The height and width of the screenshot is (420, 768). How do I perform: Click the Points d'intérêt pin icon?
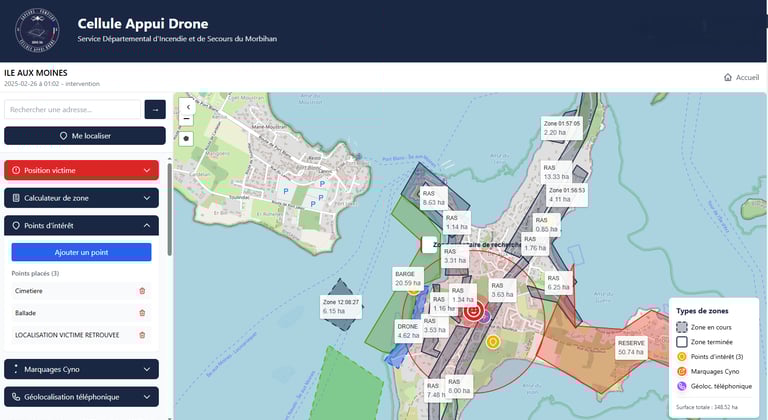pyautogui.click(x=16, y=225)
